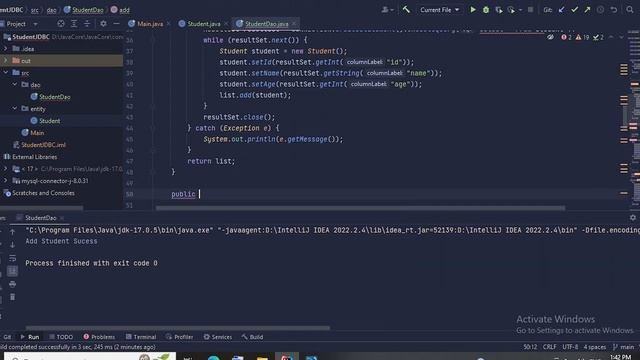Hide the Project panel with minus icon

pyautogui.click(x=116, y=24)
